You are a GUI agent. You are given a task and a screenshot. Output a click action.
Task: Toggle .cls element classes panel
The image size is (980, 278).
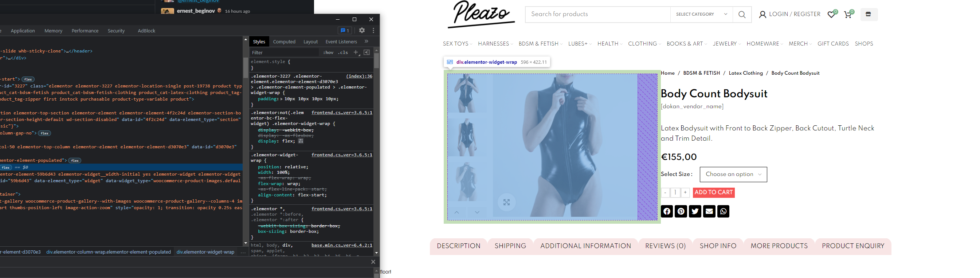[343, 52]
